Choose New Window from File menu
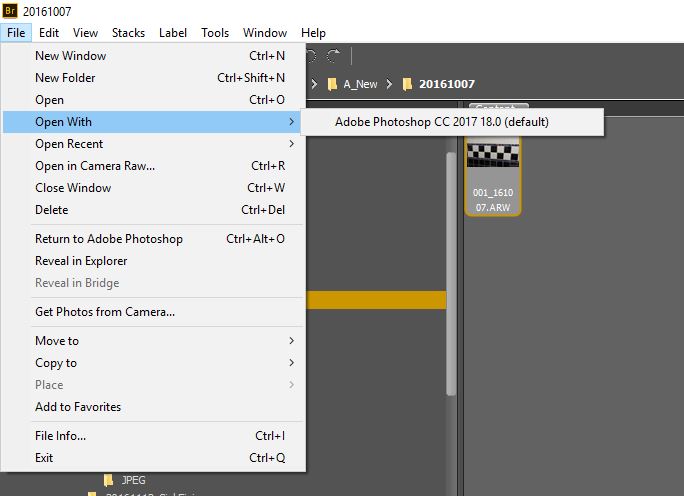The height and width of the screenshot is (496, 684). (154, 56)
